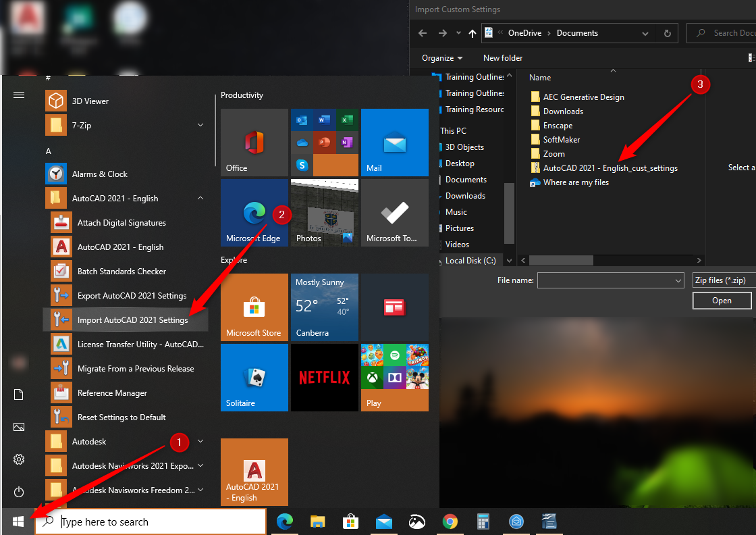The width and height of the screenshot is (756, 535).
Task: Expand the Autodesk folder chevron
Action: click(200, 441)
